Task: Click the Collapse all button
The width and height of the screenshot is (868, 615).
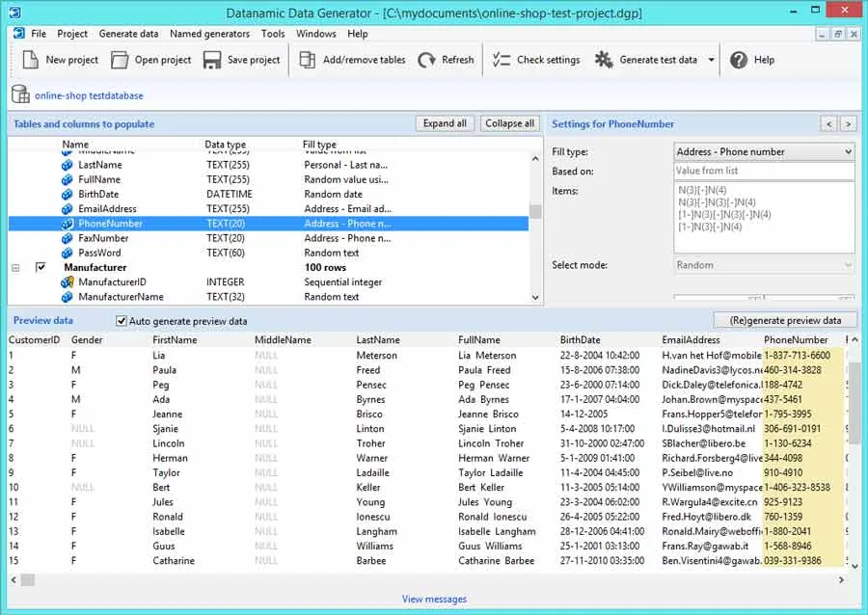Action: pyautogui.click(x=509, y=123)
